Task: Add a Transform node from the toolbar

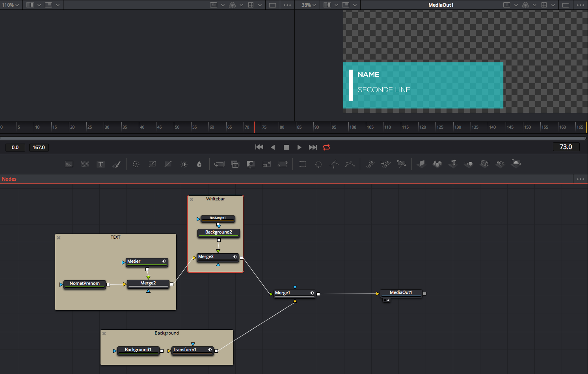Action: point(283,164)
